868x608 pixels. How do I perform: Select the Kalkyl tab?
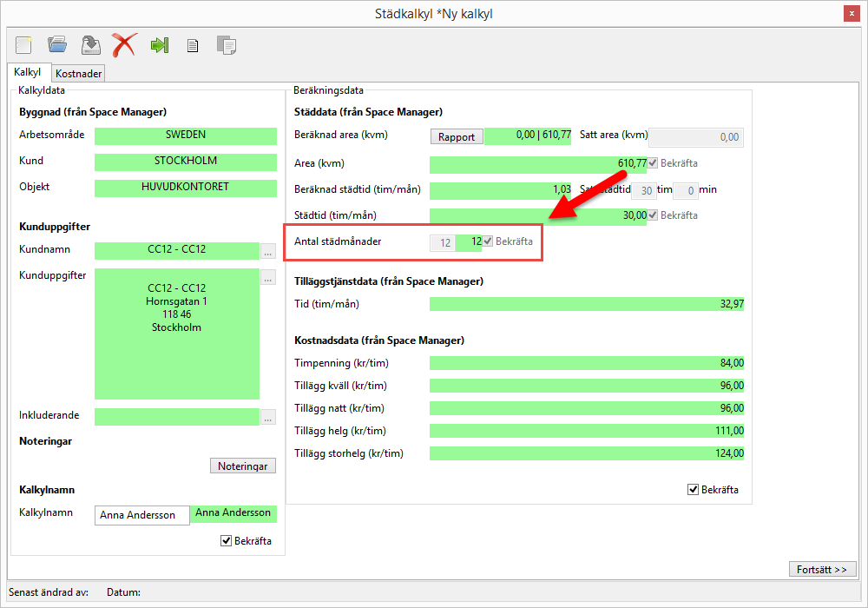[x=28, y=73]
